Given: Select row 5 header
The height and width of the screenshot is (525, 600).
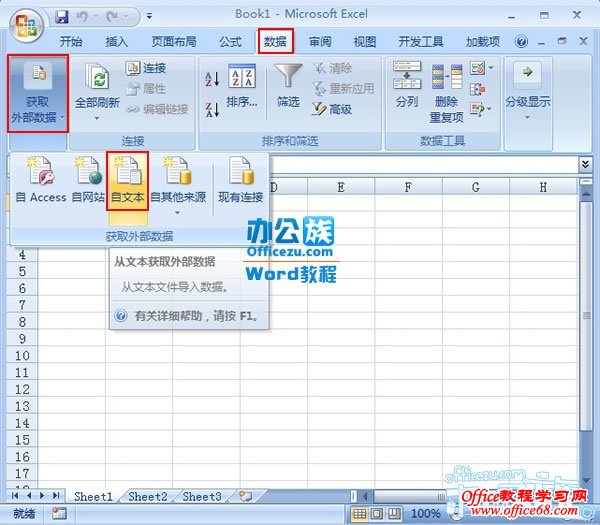Looking at the screenshot, I should (22, 271).
